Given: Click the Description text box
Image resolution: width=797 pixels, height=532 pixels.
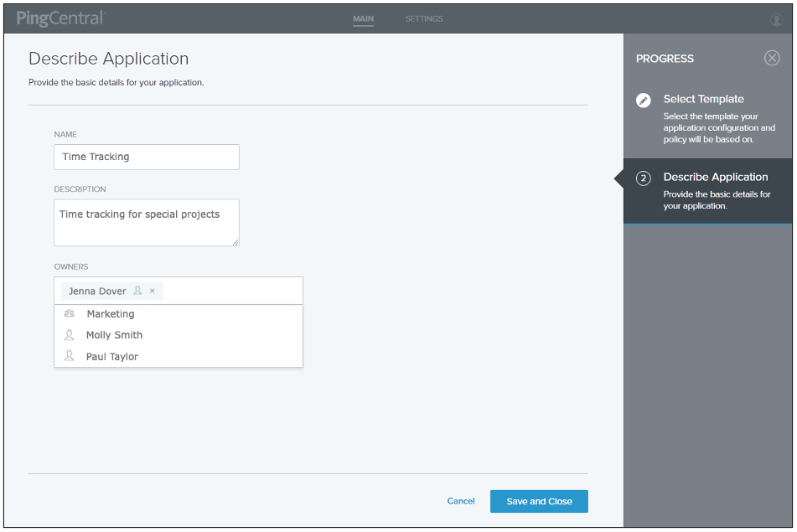Looking at the screenshot, I should click(x=146, y=222).
